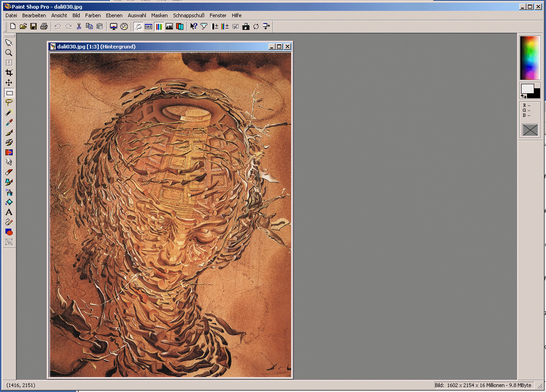
Task: Select the Mover tool
Action: pos(9,82)
